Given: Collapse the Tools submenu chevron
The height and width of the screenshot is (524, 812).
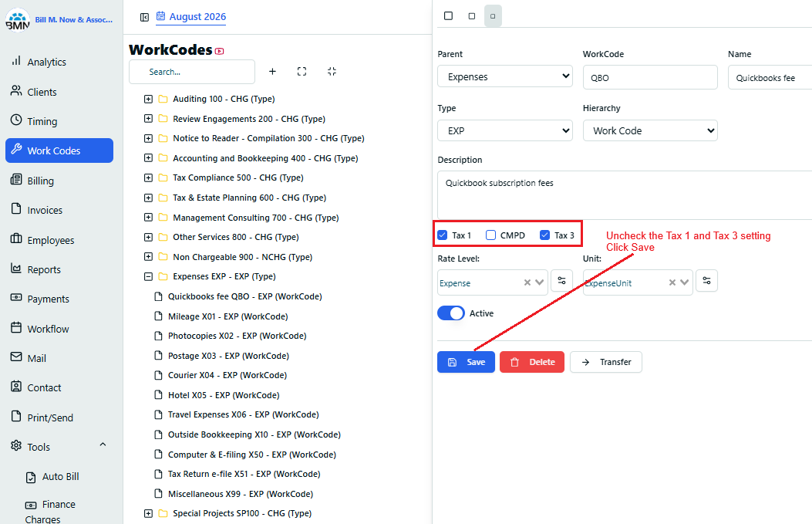Looking at the screenshot, I should (103, 445).
